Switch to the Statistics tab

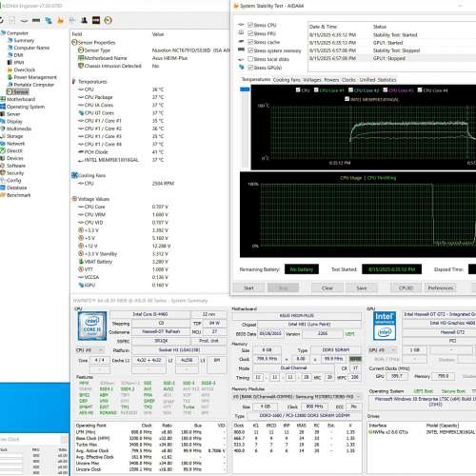[387, 80]
